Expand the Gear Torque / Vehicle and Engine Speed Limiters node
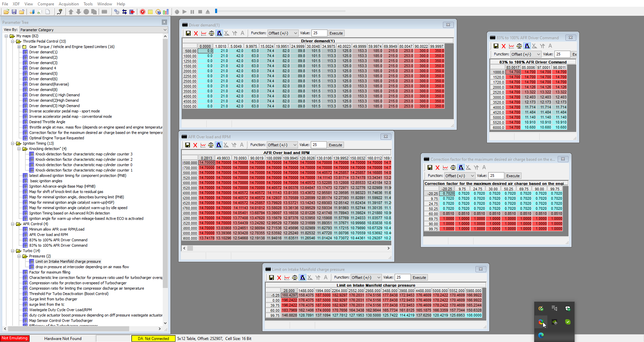Screen dimensions: 644x342 (x=19, y=47)
